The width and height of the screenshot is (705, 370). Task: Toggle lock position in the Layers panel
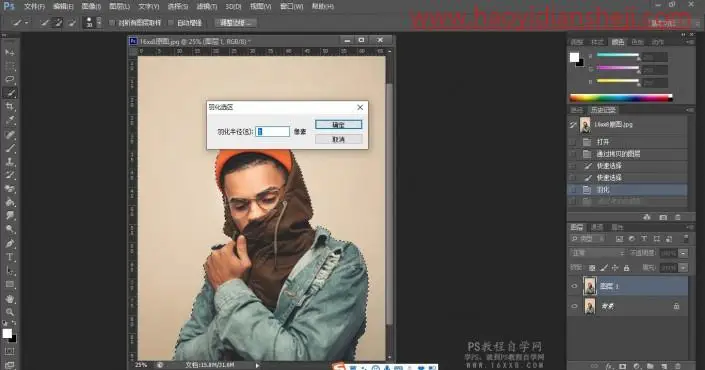615,268
